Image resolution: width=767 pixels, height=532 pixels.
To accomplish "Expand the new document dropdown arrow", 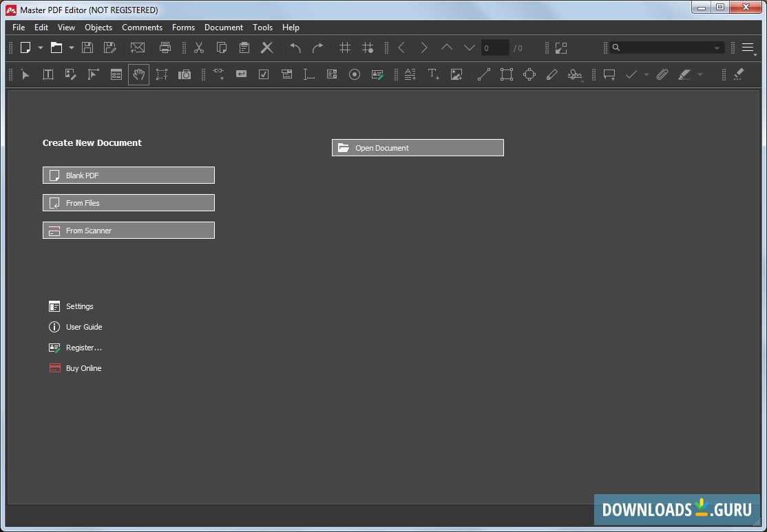I will coord(40,47).
